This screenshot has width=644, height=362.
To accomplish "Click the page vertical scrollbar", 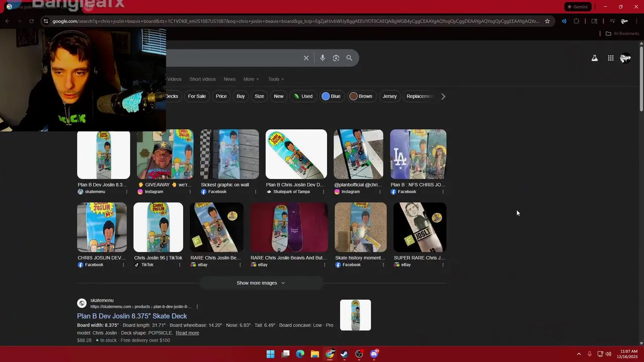I will 641,78.
